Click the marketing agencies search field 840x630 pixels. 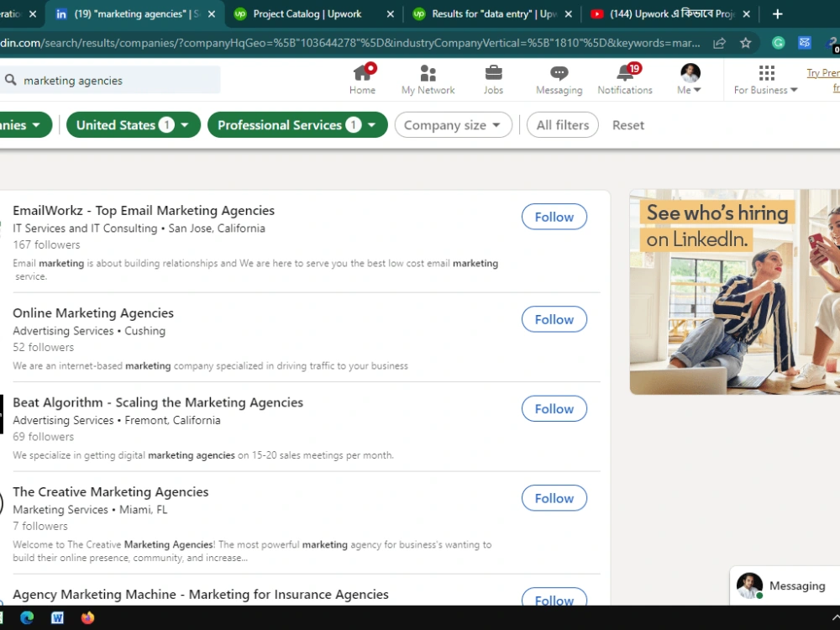pyautogui.click(x=110, y=80)
